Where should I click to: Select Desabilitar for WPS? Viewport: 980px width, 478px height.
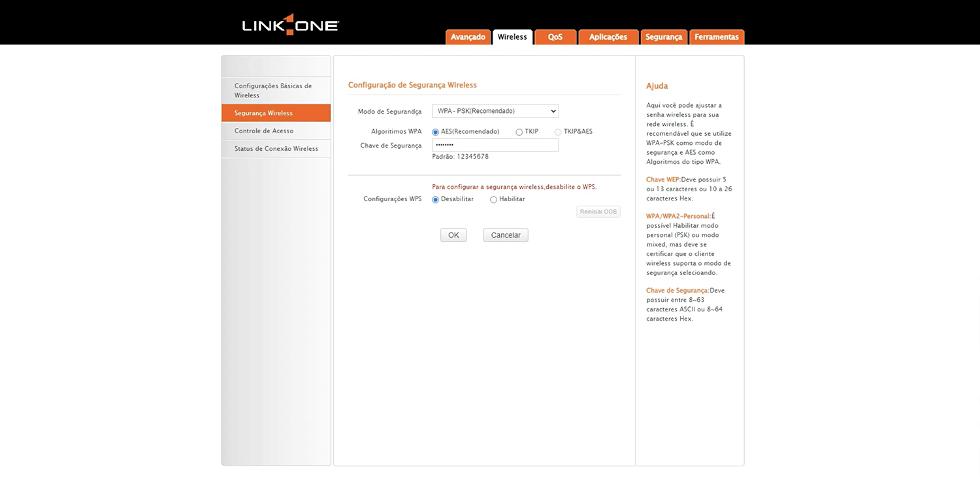436,200
